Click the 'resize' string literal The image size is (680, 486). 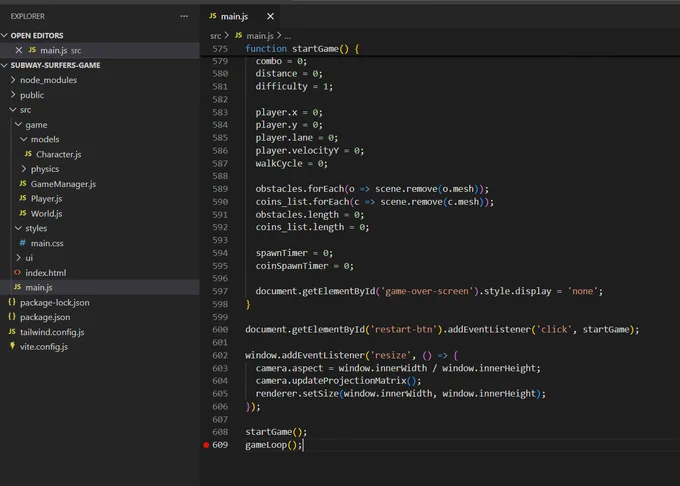(x=390, y=356)
